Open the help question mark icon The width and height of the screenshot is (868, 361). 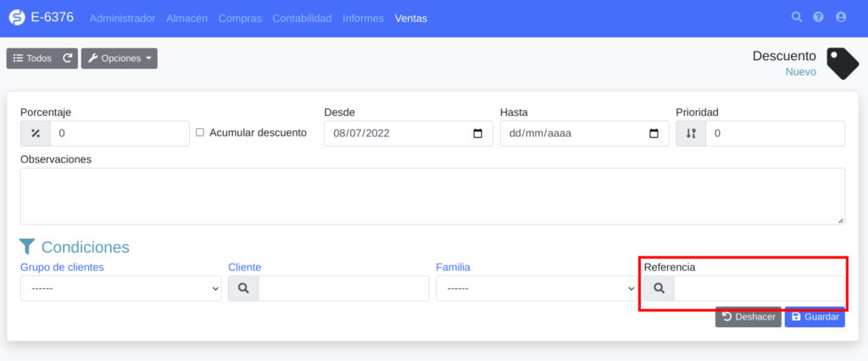point(818,17)
